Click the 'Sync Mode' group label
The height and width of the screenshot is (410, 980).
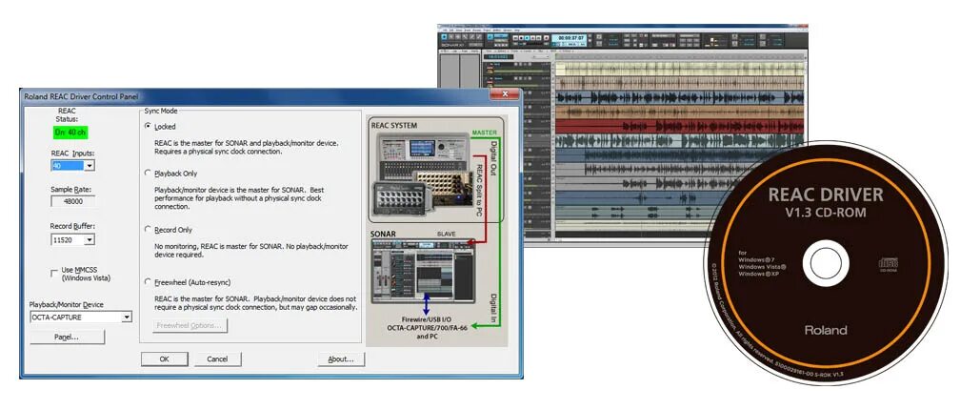[x=161, y=111]
